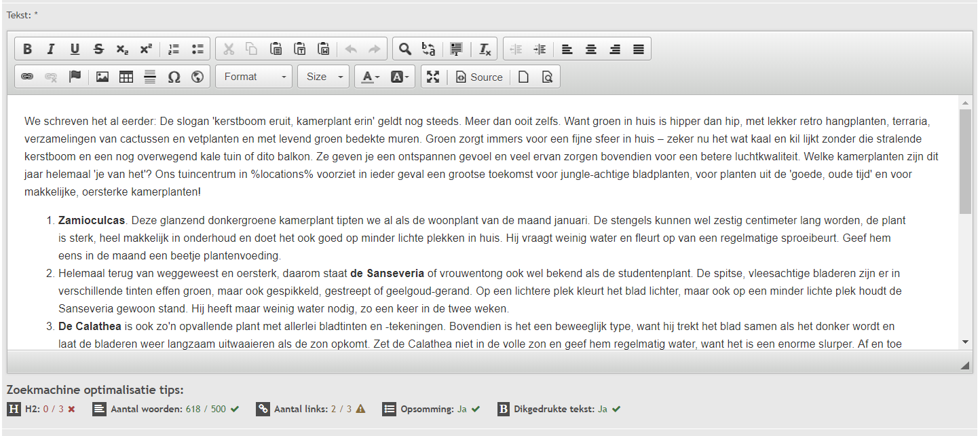The width and height of the screenshot is (980, 436).
Task: Open the special character Omega tool
Action: click(x=174, y=77)
